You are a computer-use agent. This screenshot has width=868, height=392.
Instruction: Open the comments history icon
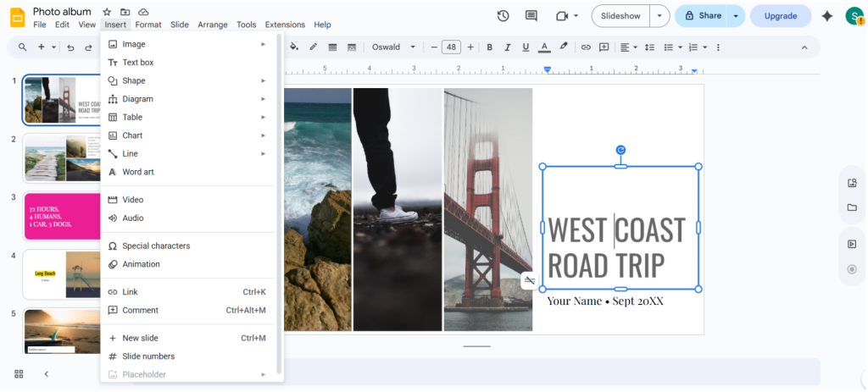tap(531, 16)
